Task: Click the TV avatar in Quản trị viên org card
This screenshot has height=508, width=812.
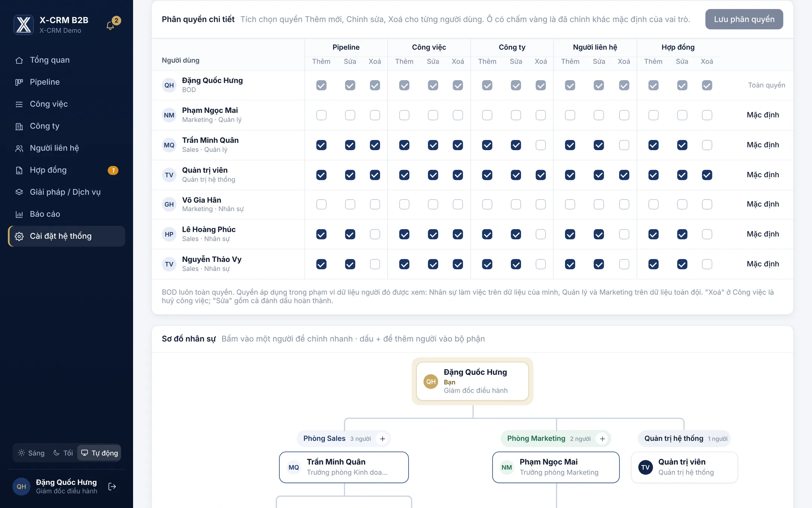Action: (645, 467)
